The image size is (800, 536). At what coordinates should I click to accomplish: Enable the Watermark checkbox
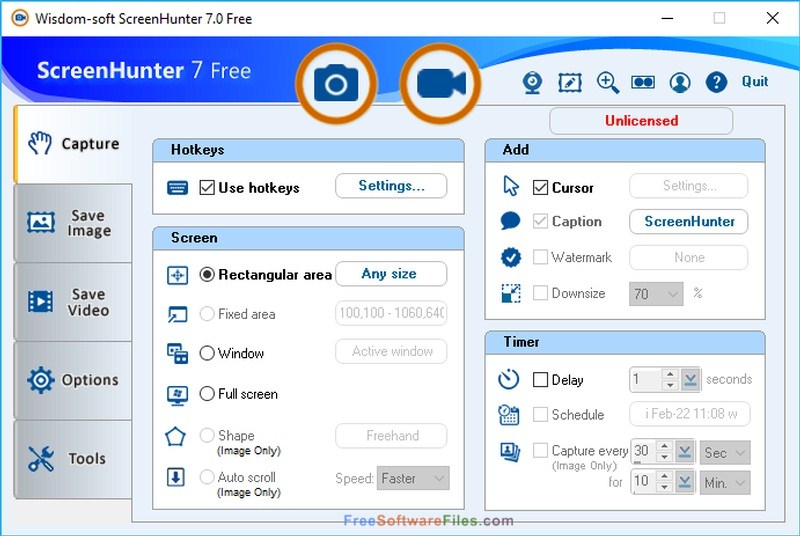(540, 257)
